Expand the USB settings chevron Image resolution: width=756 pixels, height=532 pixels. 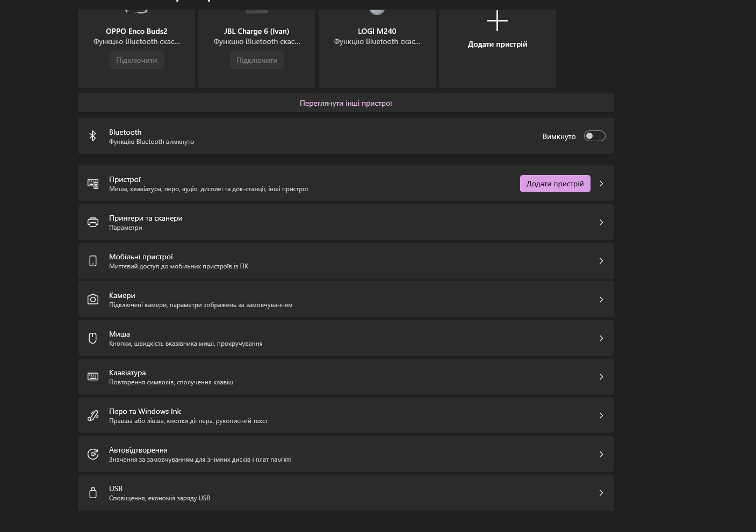(x=601, y=493)
